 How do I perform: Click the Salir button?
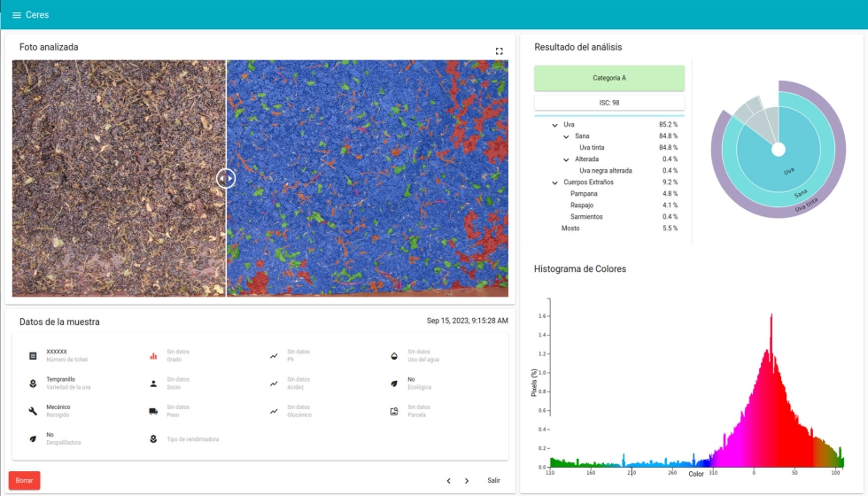point(493,481)
